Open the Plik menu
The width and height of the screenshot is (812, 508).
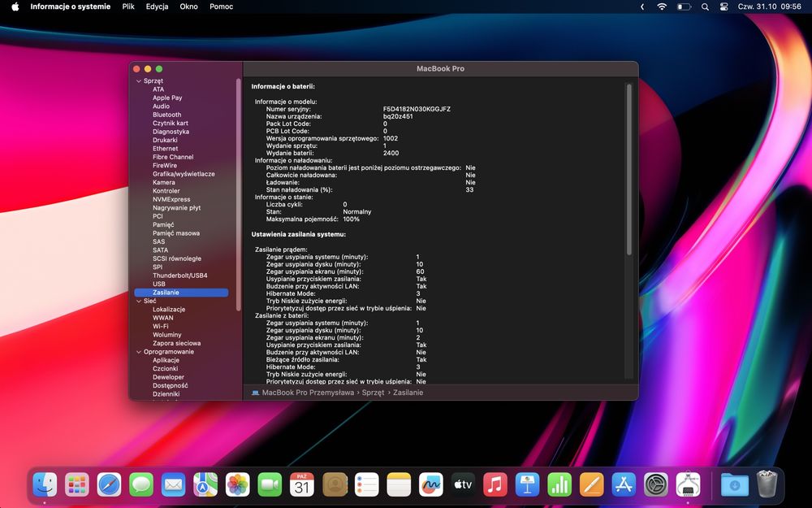tap(128, 7)
